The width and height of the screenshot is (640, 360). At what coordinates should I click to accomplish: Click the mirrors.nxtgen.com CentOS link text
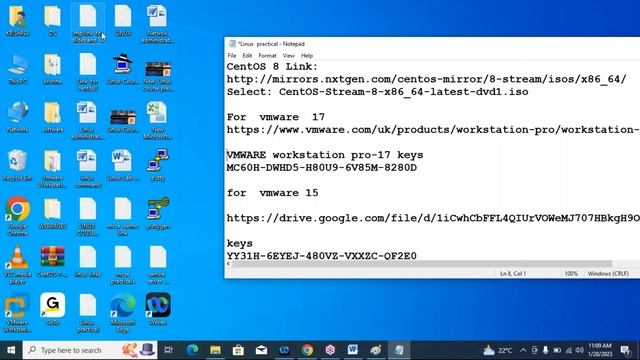[x=427, y=79]
